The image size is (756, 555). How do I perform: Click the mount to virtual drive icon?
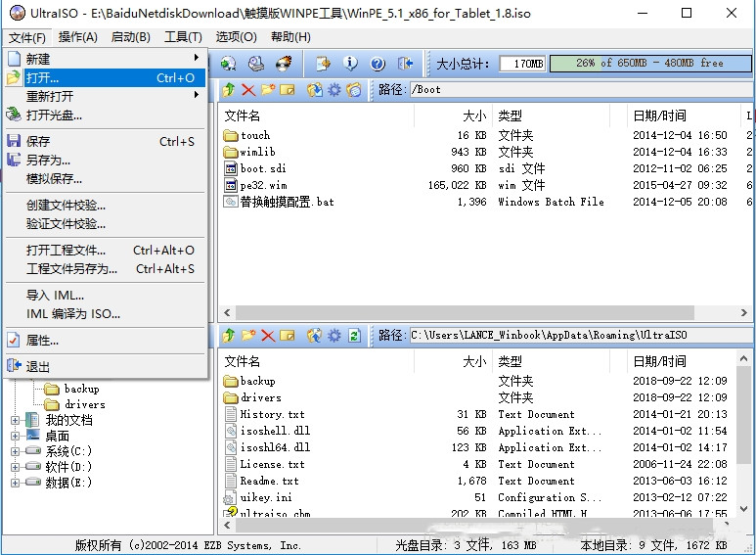[256, 64]
